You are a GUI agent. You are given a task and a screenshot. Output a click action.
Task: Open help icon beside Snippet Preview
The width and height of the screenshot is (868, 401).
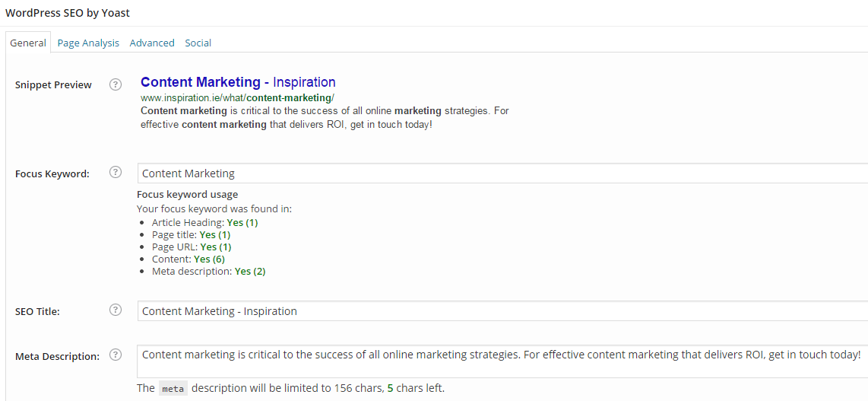tap(115, 84)
